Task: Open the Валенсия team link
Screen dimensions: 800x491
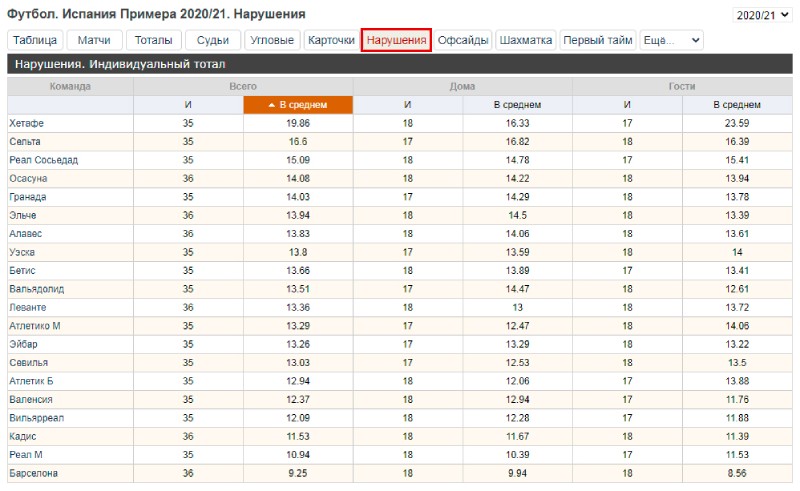Action: (31, 399)
